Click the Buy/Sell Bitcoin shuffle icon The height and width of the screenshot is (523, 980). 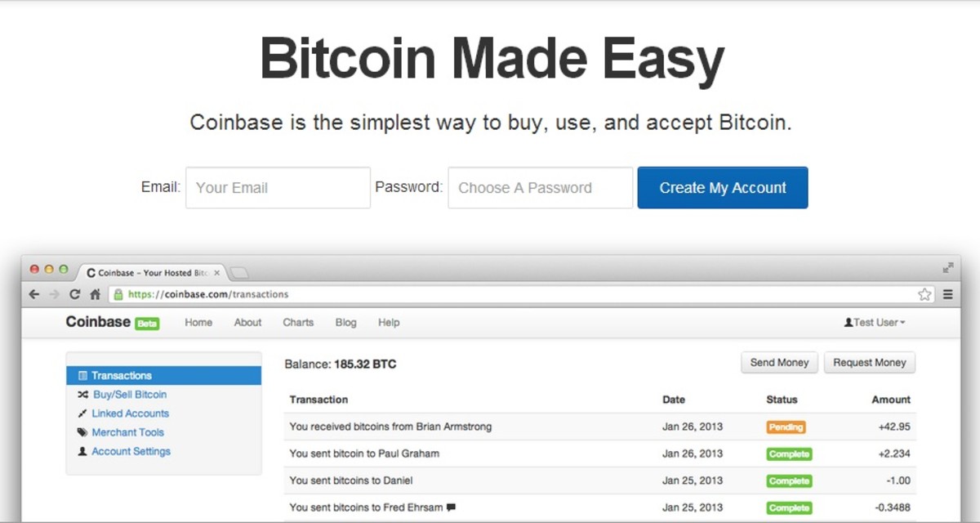point(82,395)
